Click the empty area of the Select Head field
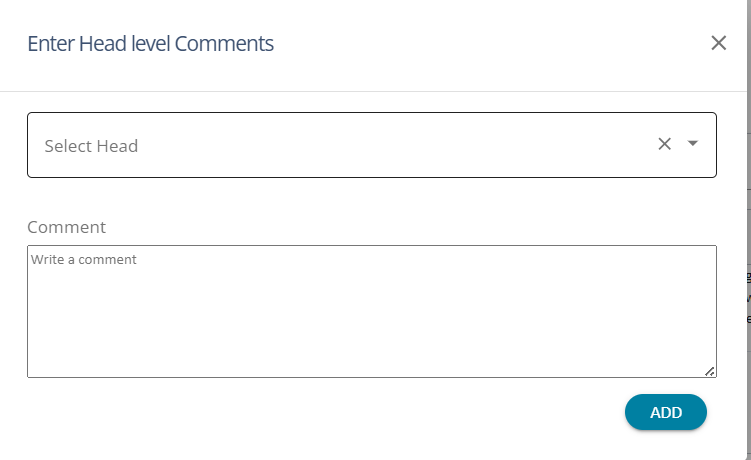This screenshot has width=751, height=460. pyautogui.click(x=400, y=145)
